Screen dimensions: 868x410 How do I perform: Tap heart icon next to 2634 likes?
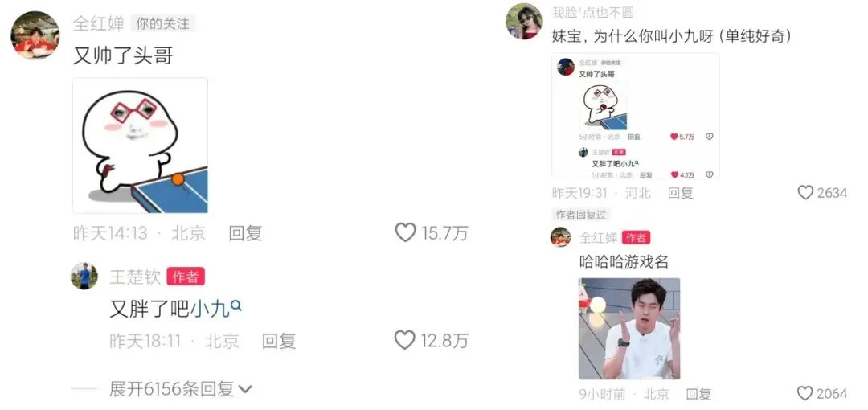805,193
